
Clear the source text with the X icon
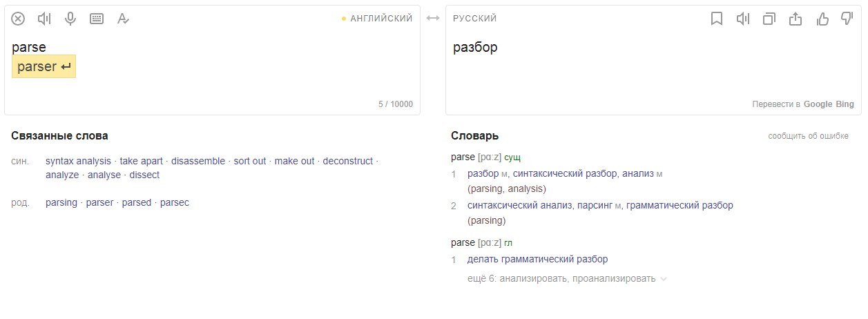click(x=19, y=19)
